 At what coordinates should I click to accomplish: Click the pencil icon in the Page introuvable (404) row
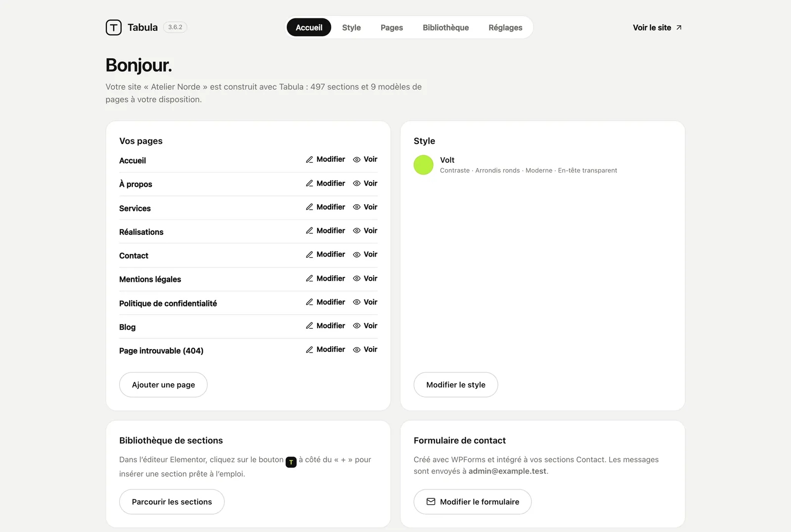point(309,350)
